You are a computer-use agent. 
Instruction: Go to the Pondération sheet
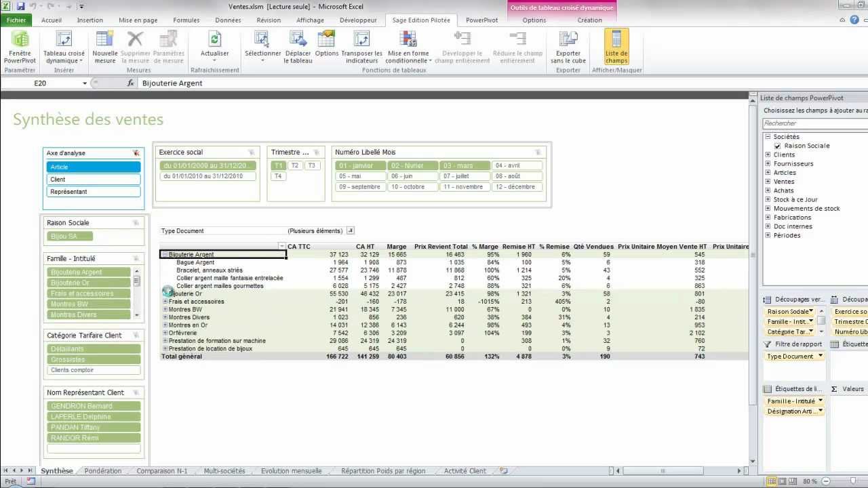pos(103,471)
